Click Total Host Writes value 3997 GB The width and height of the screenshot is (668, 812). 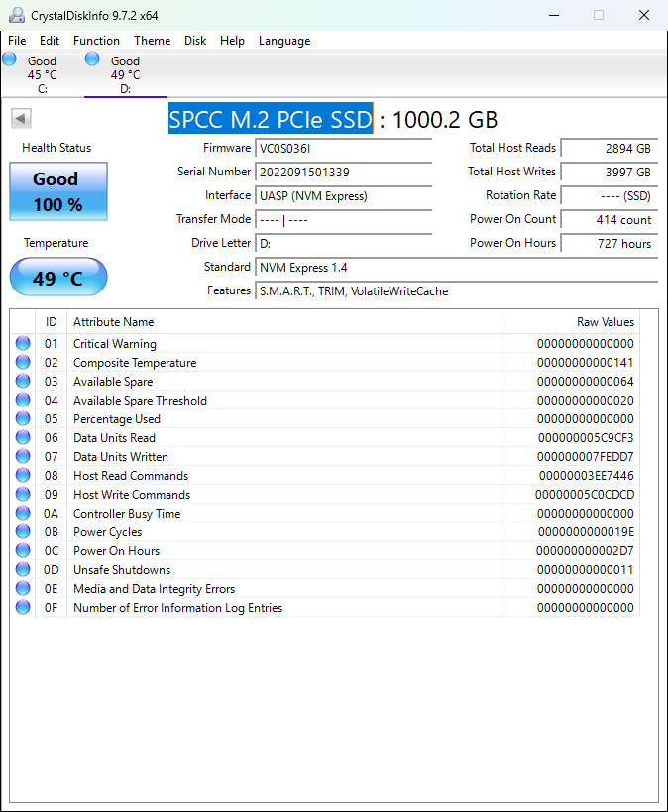(x=609, y=173)
